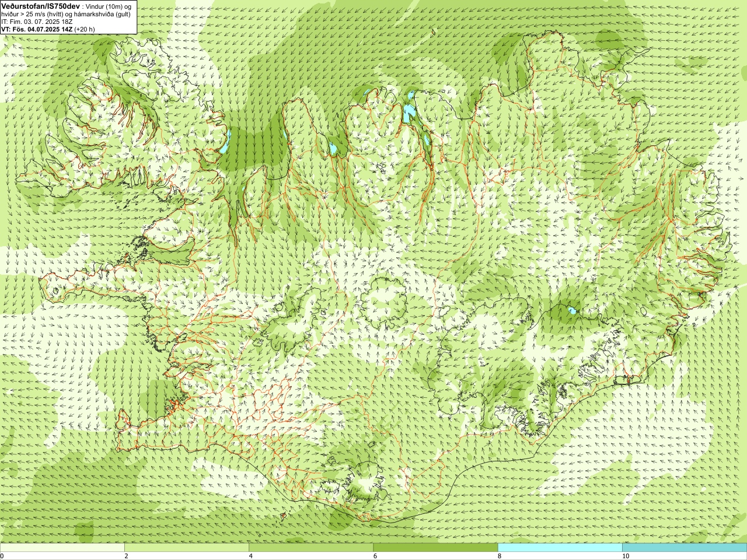
Task: Click the '(+20 h)' forecast offset text
Action: point(85,29)
